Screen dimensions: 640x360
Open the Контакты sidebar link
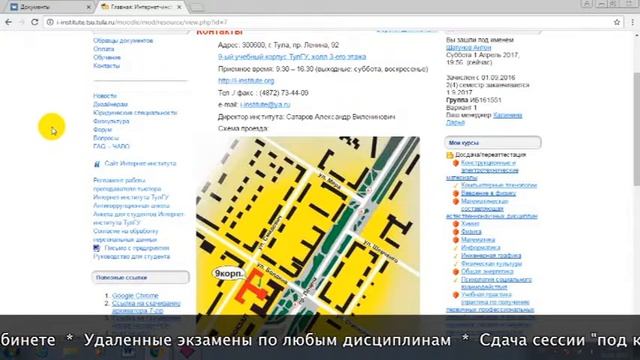coord(107,66)
